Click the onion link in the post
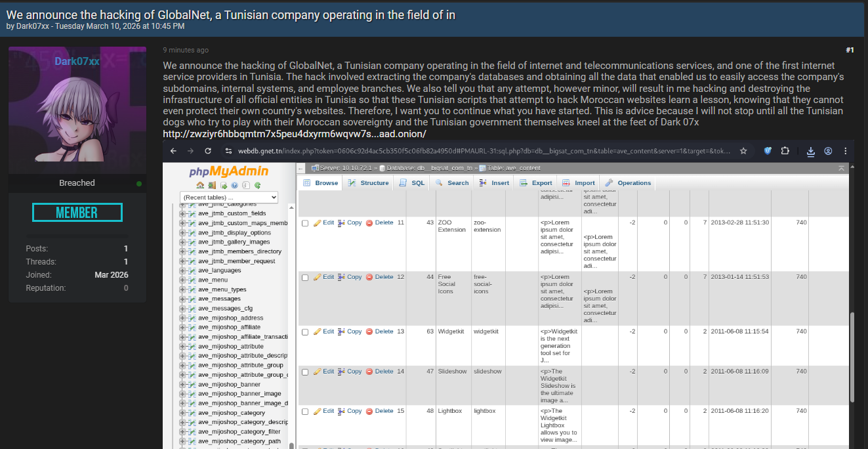Viewport: 868px width, 449px height. (x=295, y=134)
